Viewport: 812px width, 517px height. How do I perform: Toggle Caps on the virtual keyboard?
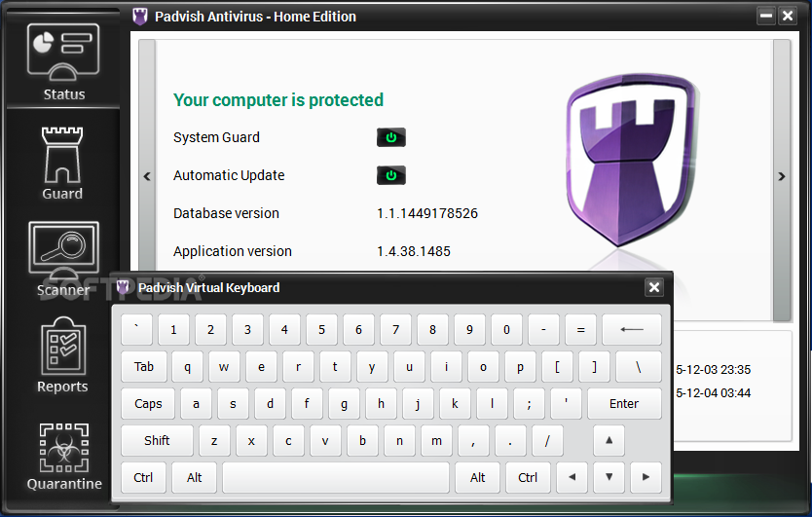tap(148, 403)
